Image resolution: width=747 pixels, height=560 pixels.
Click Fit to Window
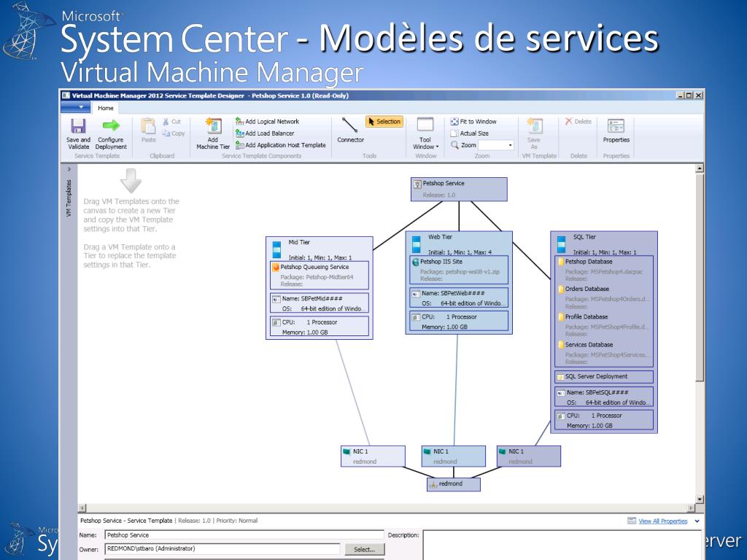pos(473,122)
